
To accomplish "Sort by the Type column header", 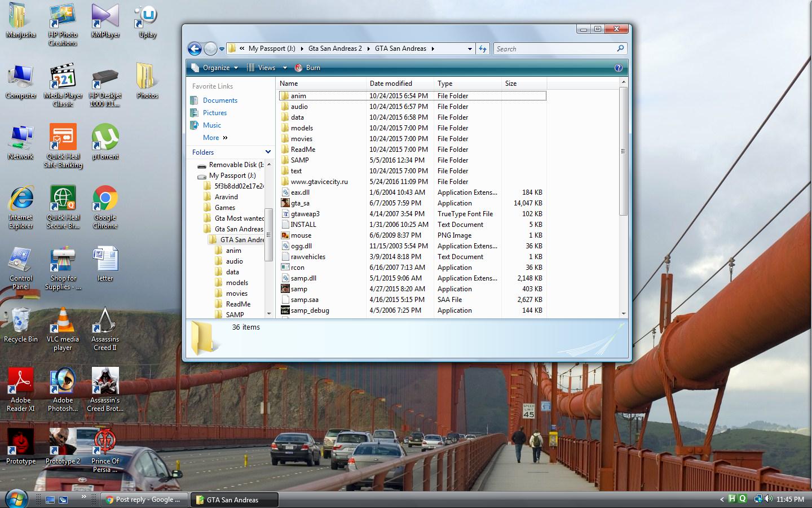I will pos(467,84).
